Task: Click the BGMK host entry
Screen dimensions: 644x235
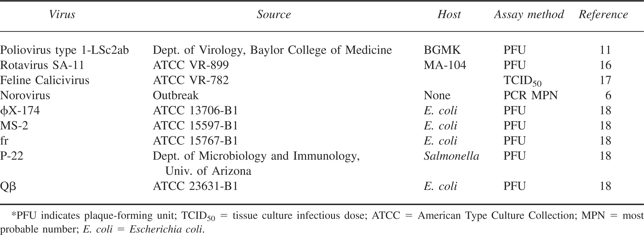Action: pyautogui.click(x=442, y=50)
